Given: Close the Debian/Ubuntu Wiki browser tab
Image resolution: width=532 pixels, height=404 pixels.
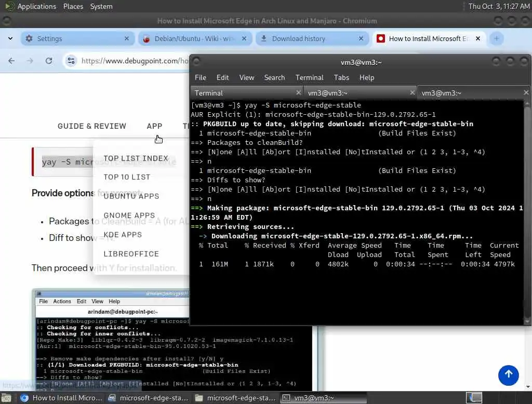Looking at the screenshot, I should tap(244, 38).
